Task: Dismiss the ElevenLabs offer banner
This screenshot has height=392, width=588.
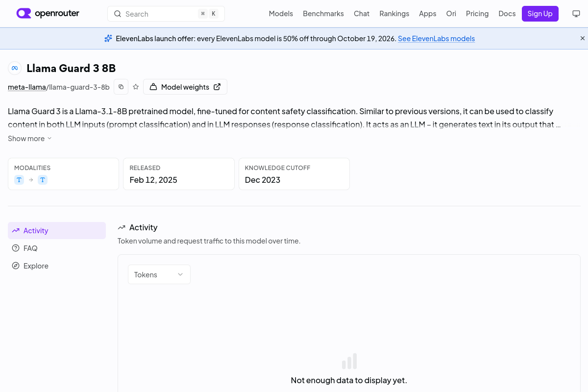Action: tap(583, 38)
